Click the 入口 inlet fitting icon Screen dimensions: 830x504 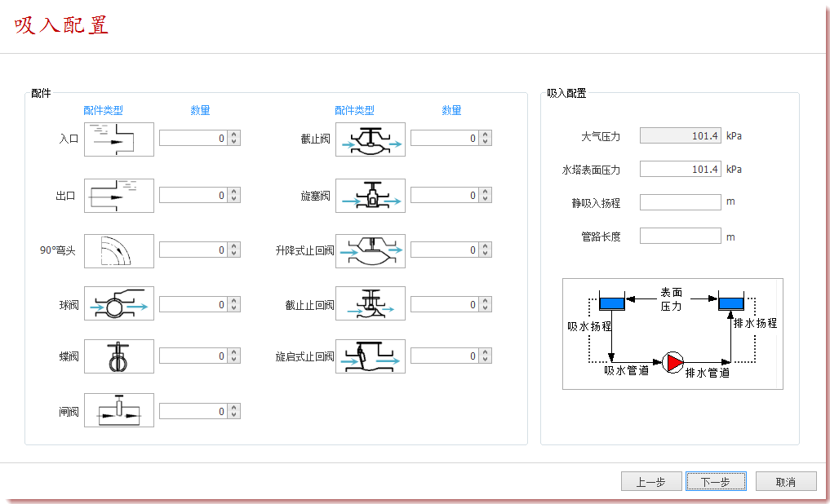click(x=119, y=139)
